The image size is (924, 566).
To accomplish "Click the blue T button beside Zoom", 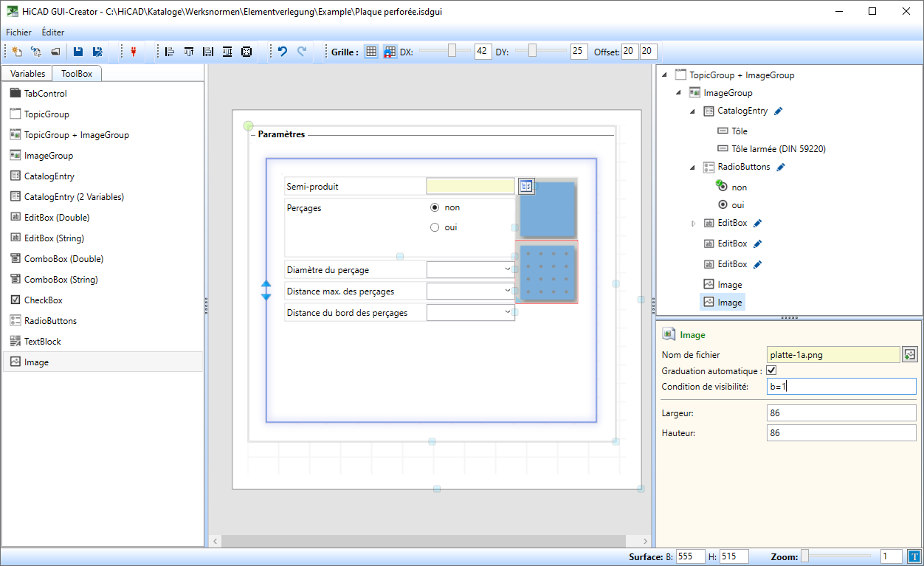I will tap(914, 556).
